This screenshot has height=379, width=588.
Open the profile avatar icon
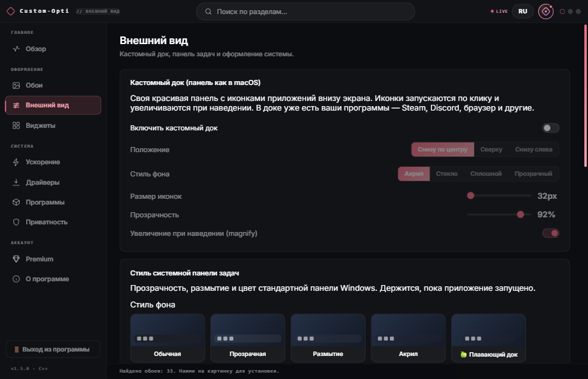click(546, 12)
